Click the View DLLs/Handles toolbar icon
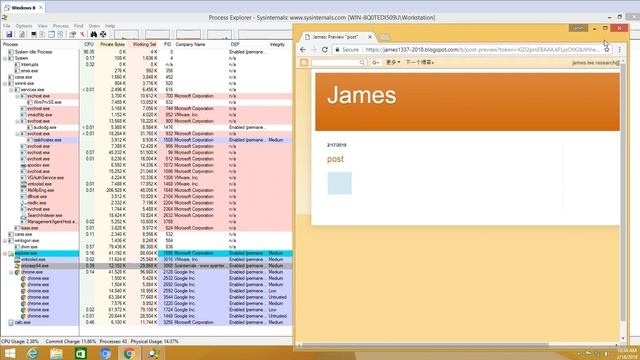Image resolution: width=640 pixels, height=360 pixels. (x=60, y=35)
